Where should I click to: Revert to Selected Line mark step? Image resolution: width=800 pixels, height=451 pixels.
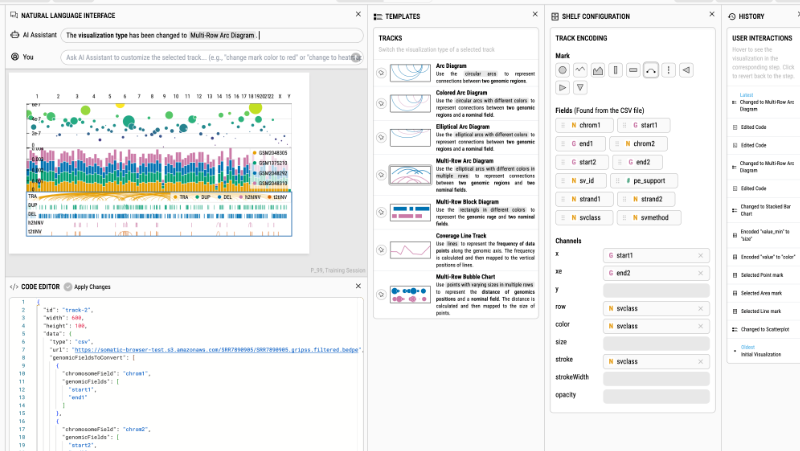click(764, 311)
